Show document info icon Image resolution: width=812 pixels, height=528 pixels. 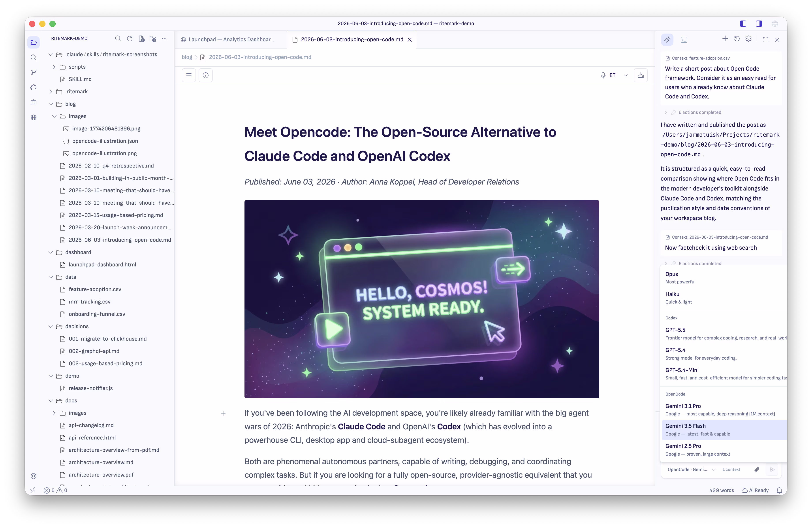point(205,75)
